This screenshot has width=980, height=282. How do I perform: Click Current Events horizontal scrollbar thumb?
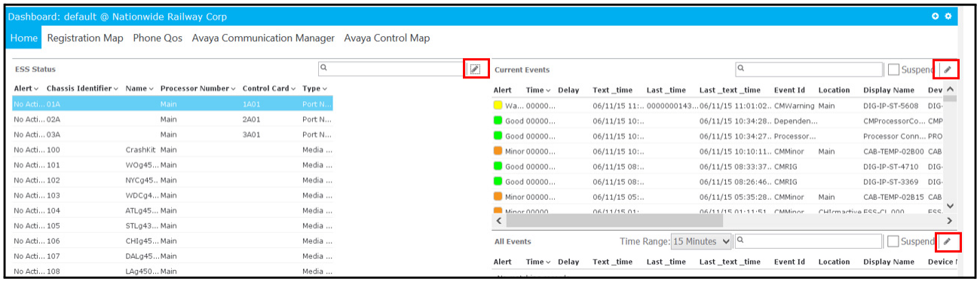(614, 222)
